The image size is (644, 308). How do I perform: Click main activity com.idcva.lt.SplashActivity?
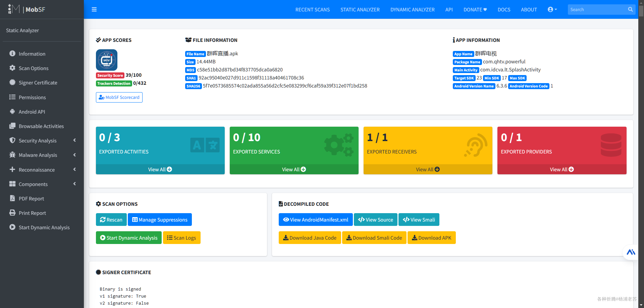(511, 70)
